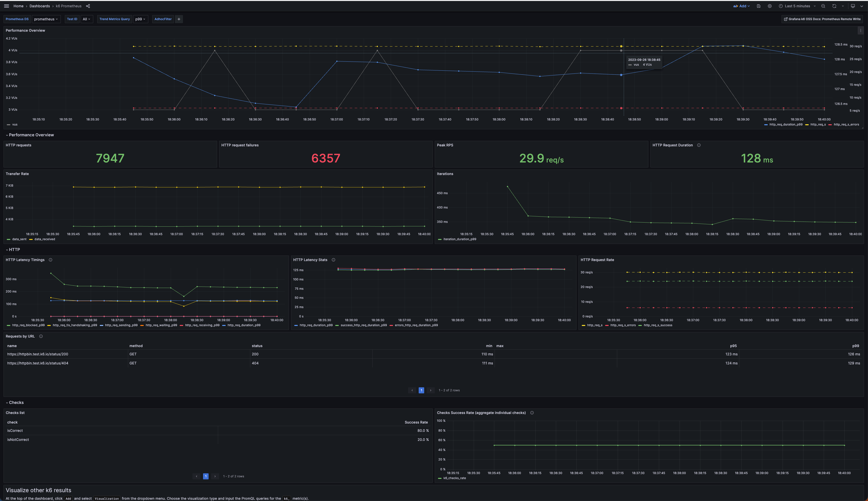The width and height of the screenshot is (868, 501).
Task: Open the Add panel menu
Action: 742,6
